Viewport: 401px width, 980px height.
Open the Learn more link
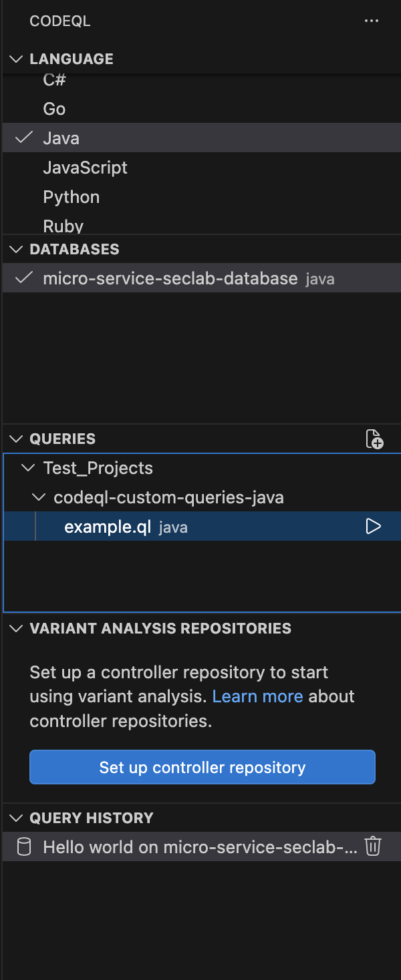pyautogui.click(x=257, y=696)
